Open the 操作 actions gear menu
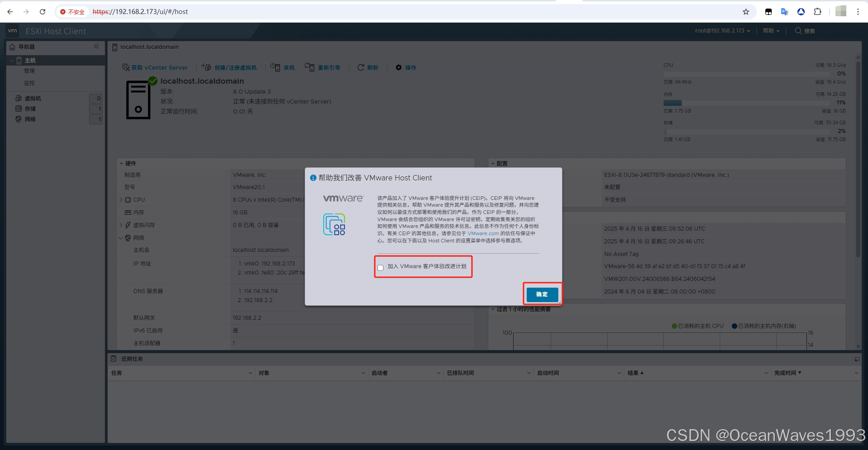Screen dimensions: 868x450 tap(406, 67)
